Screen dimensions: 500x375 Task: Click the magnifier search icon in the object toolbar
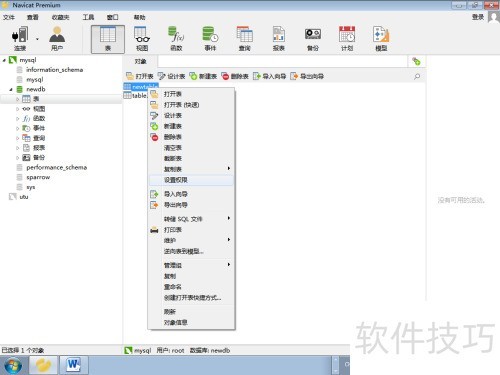pyautogui.click(x=417, y=77)
